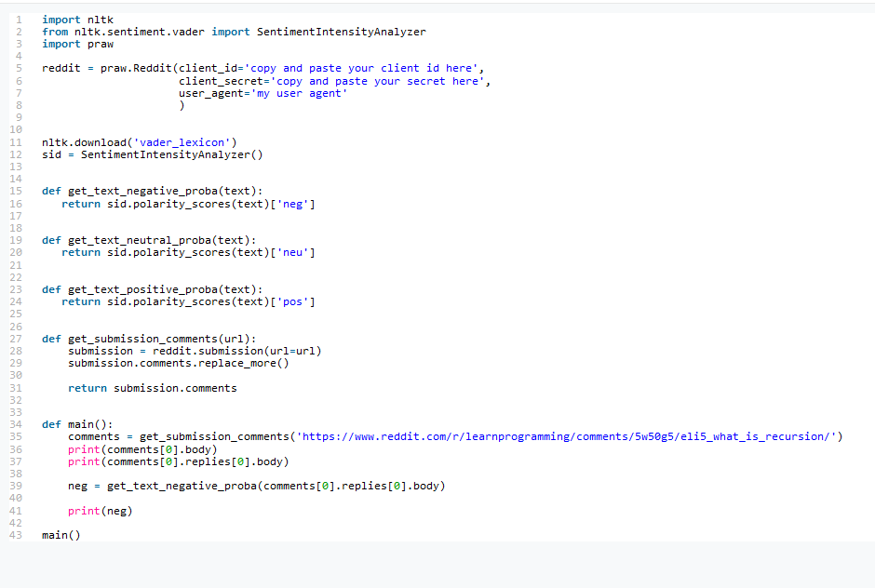Click 'client_secret' keyword argument on line 6

pos(221,82)
